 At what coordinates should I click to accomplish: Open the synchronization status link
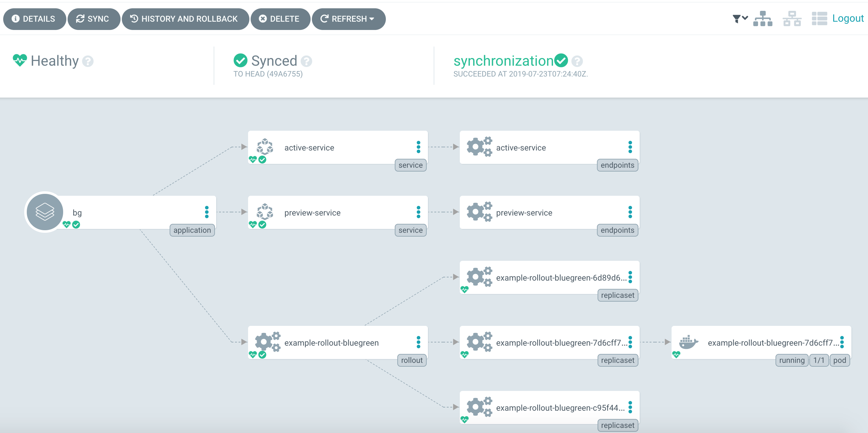pos(504,61)
